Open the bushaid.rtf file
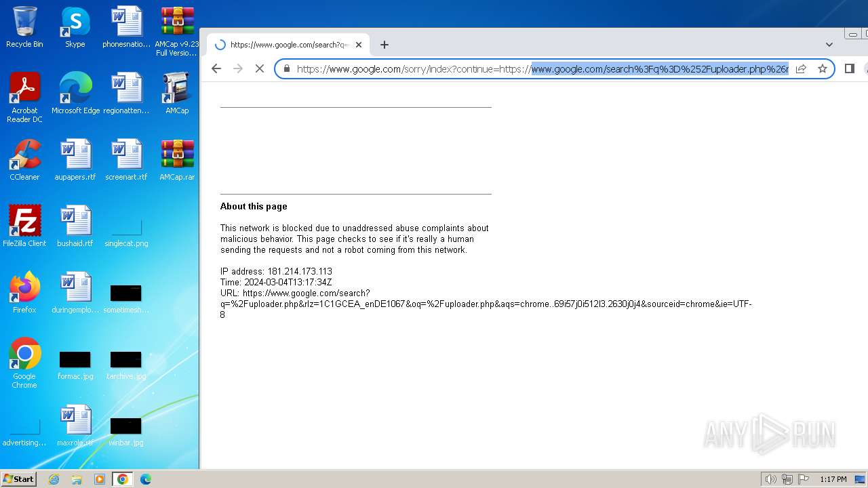Image resolution: width=868 pixels, height=488 pixels. click(x=75, y=226)
